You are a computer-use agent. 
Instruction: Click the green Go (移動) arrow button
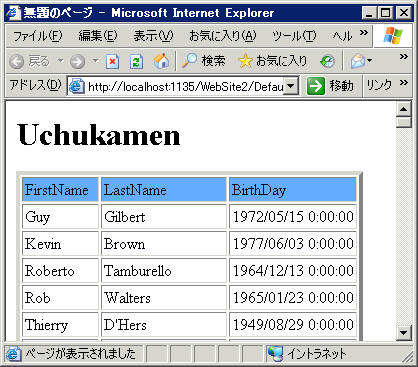(x=330, y=86)
